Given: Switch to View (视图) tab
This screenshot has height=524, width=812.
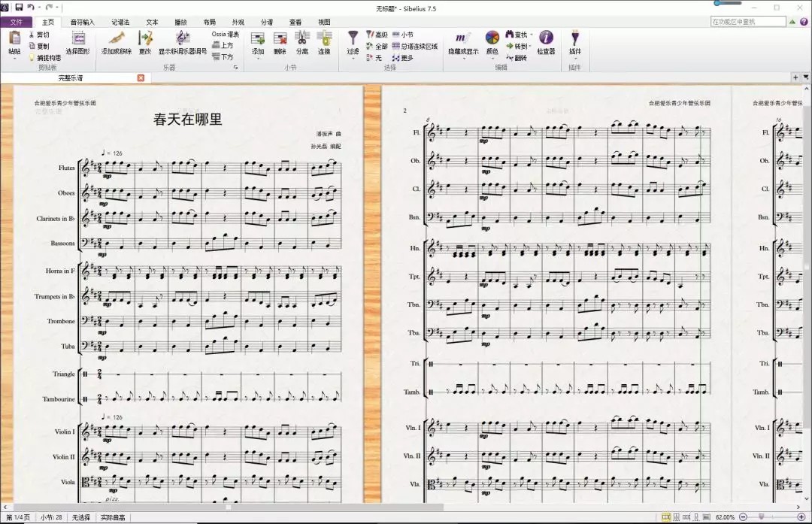Looking at the screenshot, I should pyautogui.click(x=324, y=23).
